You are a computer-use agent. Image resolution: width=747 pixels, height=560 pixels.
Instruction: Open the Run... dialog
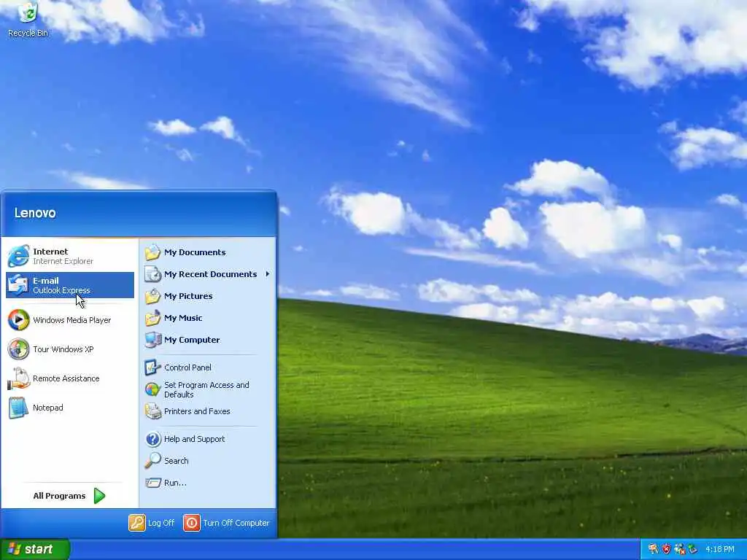click(x=207, y=483)
